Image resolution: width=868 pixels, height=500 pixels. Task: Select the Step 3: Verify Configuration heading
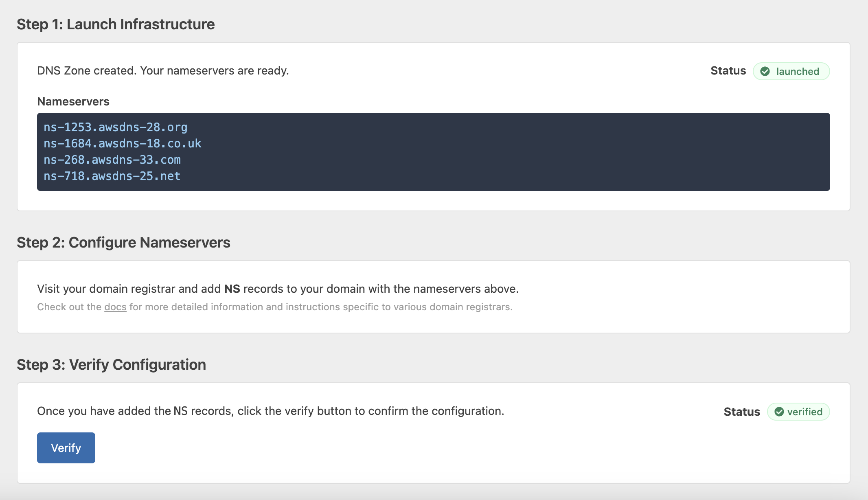click(112, 365)
